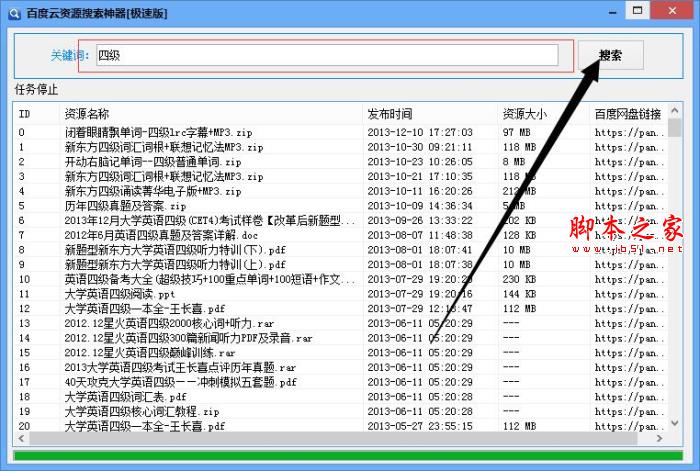Click the horizontal scrollbar thumb

[x=333, y=439]
